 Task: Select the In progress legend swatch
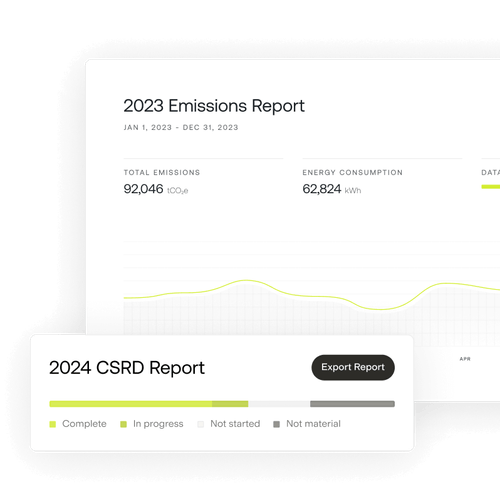(123, 424)
